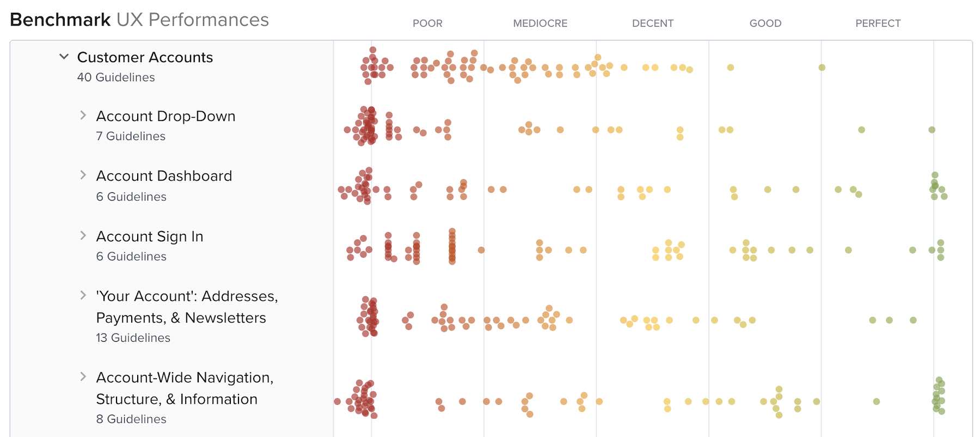This screenshot has width=980, height=437.
Task: Click leftmost red dot in Account-Wide Navigation row
Action: click(x=338, y=402)
